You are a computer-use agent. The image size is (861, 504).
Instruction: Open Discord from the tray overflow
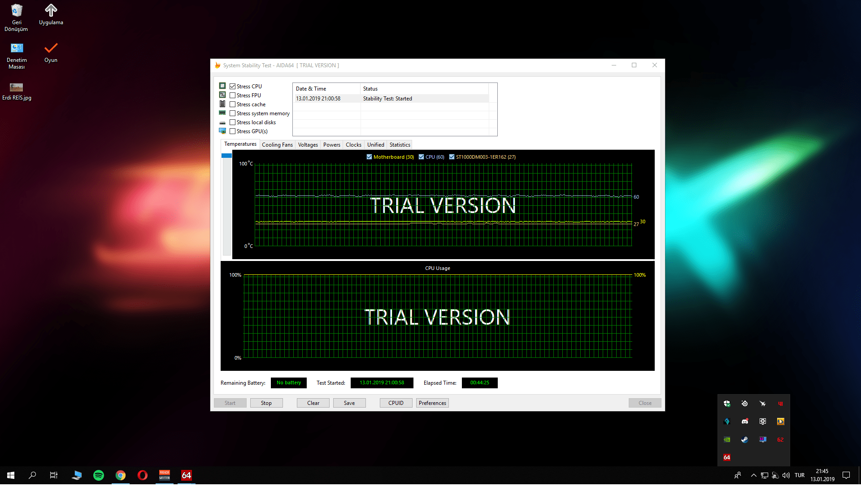[745, 421]
